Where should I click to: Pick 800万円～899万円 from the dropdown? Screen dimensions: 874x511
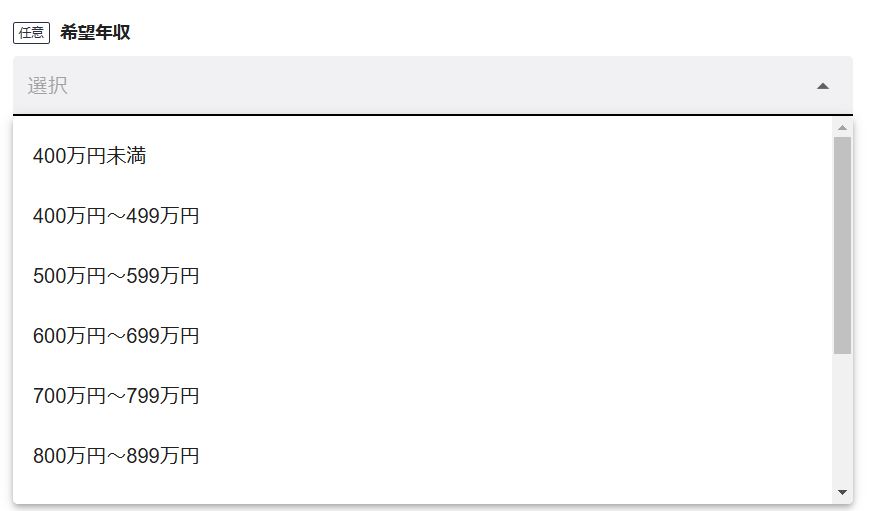tap(116, 456)
